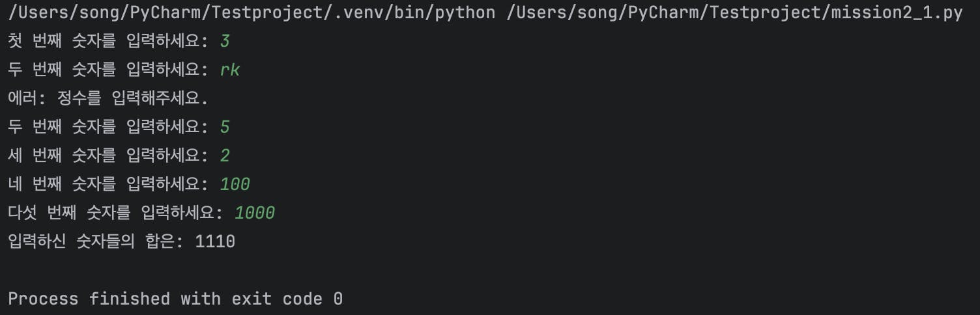Click the exit code 0 number

(x=338, y=299)
